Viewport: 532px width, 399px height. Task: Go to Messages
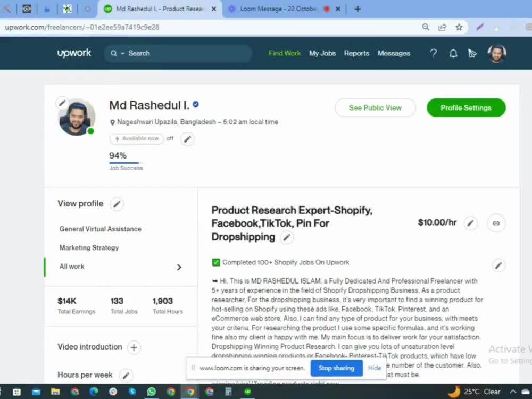tap(394, 53)
